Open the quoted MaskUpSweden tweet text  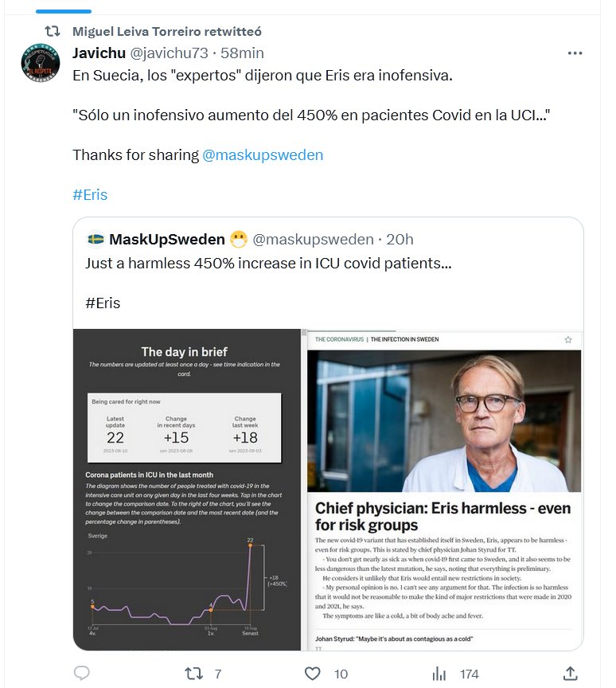click(268, 263)
